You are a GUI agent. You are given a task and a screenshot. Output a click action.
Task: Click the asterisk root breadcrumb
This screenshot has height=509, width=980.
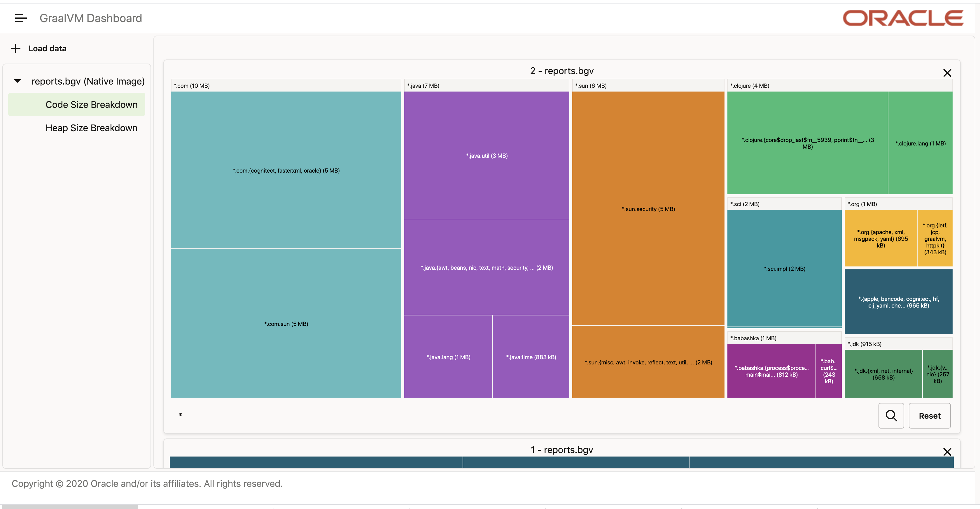180,415
